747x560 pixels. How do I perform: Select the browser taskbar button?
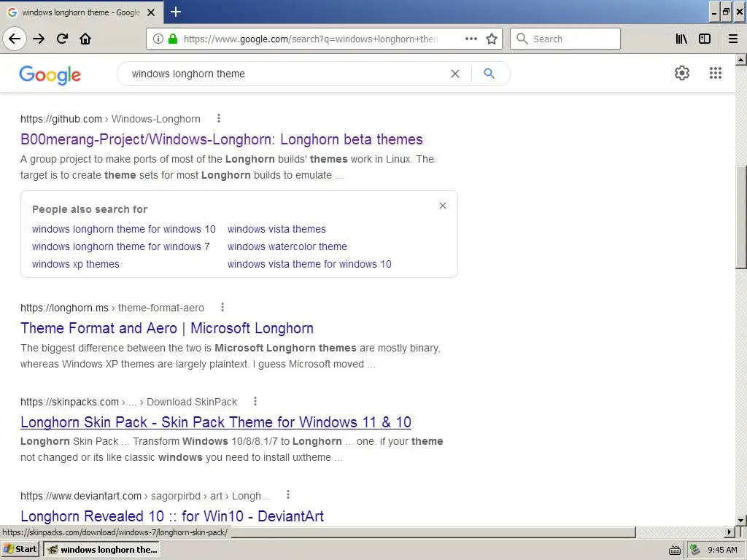point(101,550)
